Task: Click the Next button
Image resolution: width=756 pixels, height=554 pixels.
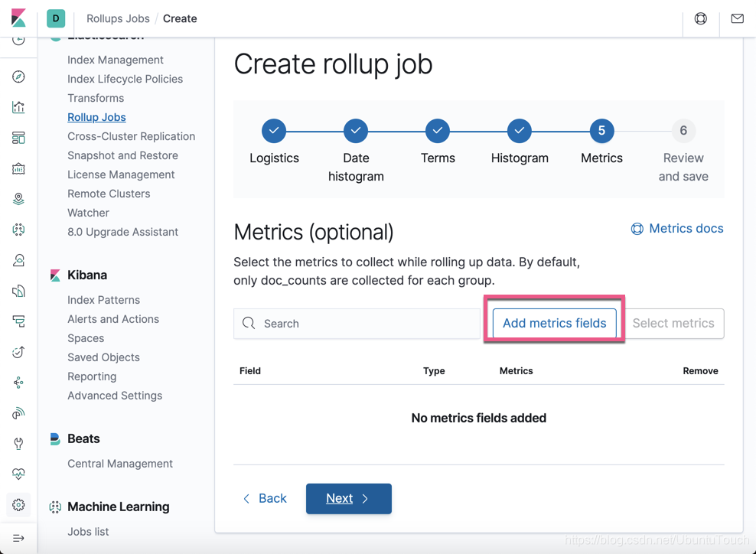Action: (x=349, y=499)
